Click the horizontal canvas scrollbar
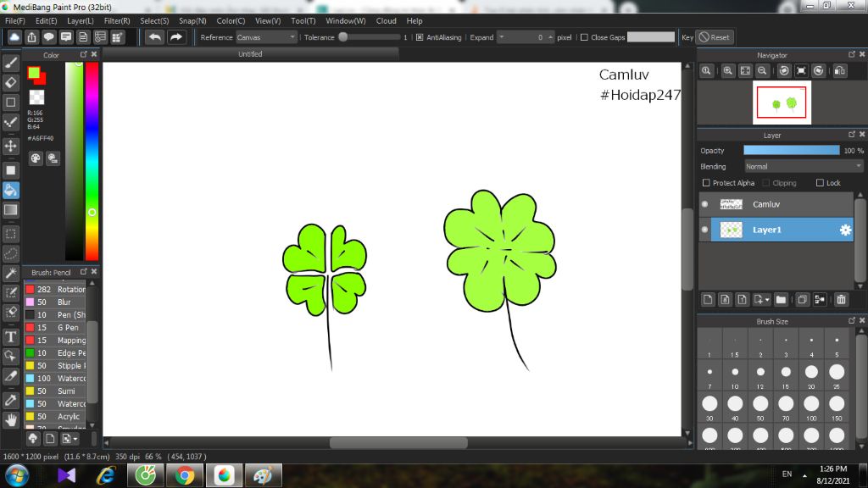868x488 pixels. tap(398, 442)
